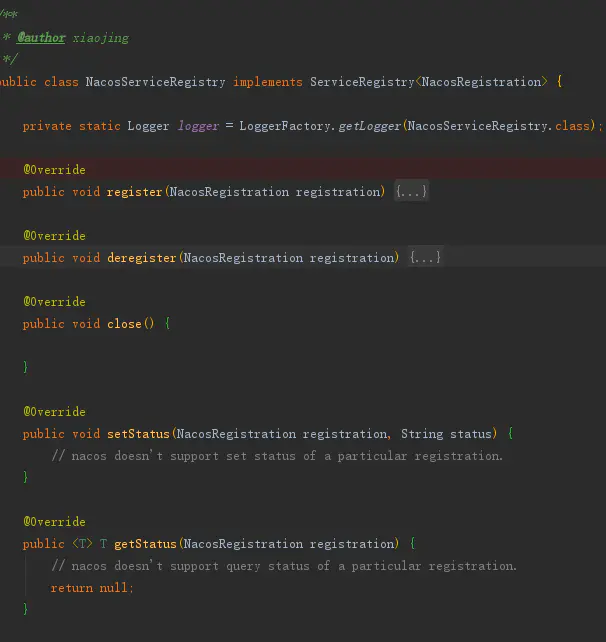
Task: Click the logger field name
Action: (198, 126)
